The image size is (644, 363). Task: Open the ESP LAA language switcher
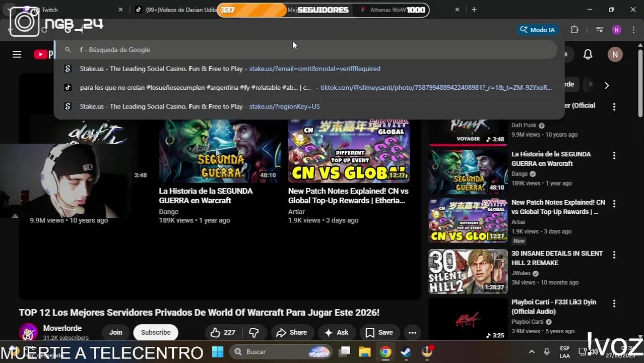pos(565,352)
